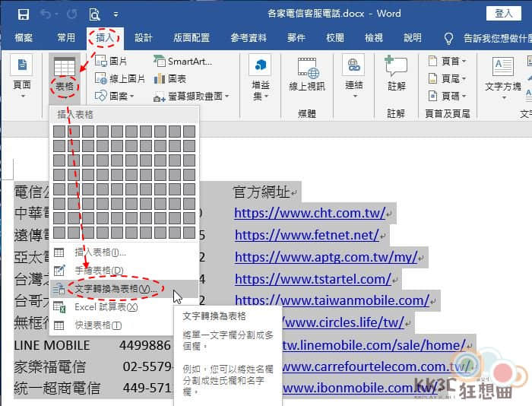Open the 檔案 tab

(x=24, y=38)
